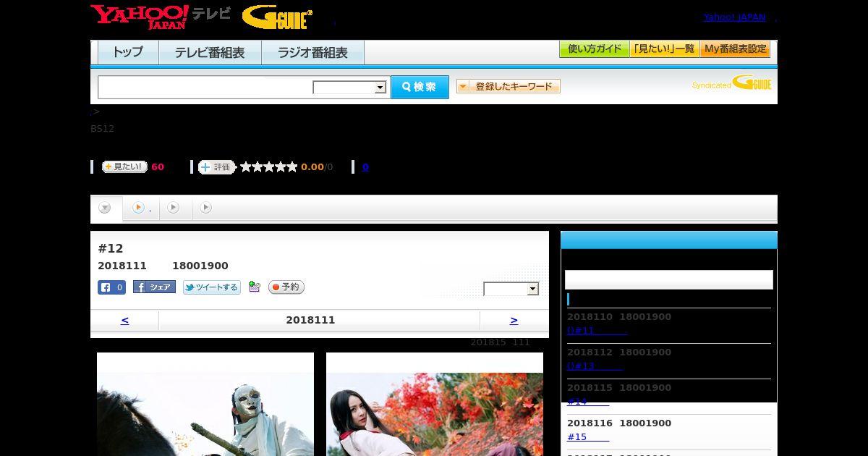Rate with the fifth star
This screenshot has height=456, width=868.
[292, 167]
